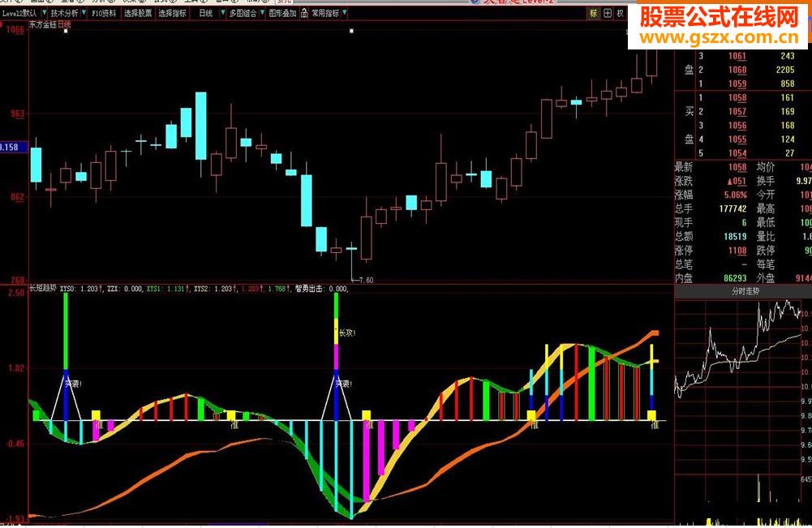Open the 技术分析 dropdown arrow
The image size is (812, 528).
point(84,13)
